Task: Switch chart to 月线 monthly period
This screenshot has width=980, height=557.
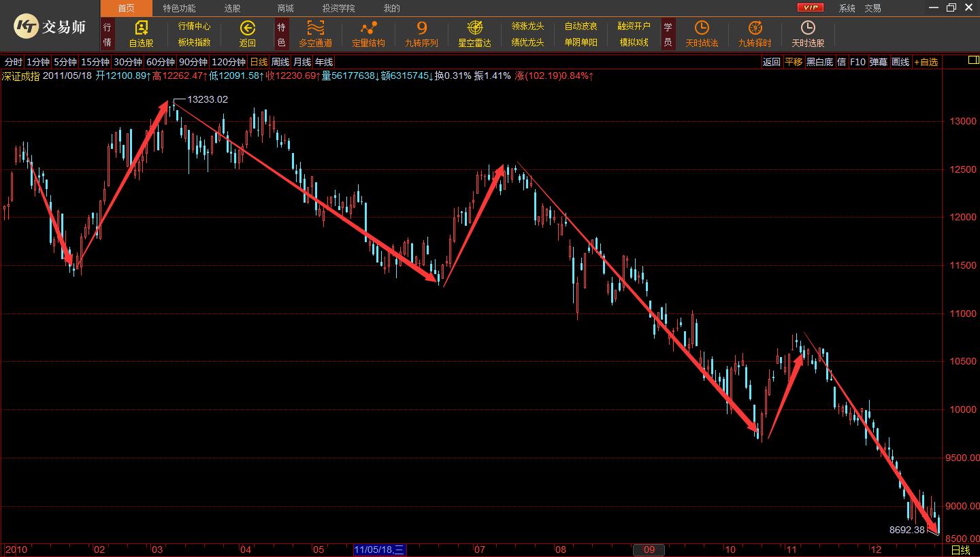Action: (302, 62)
